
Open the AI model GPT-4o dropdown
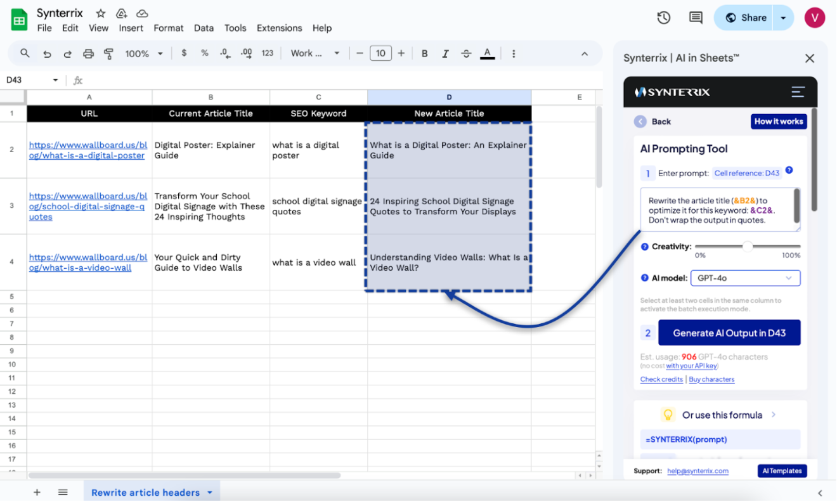point(744,278)
